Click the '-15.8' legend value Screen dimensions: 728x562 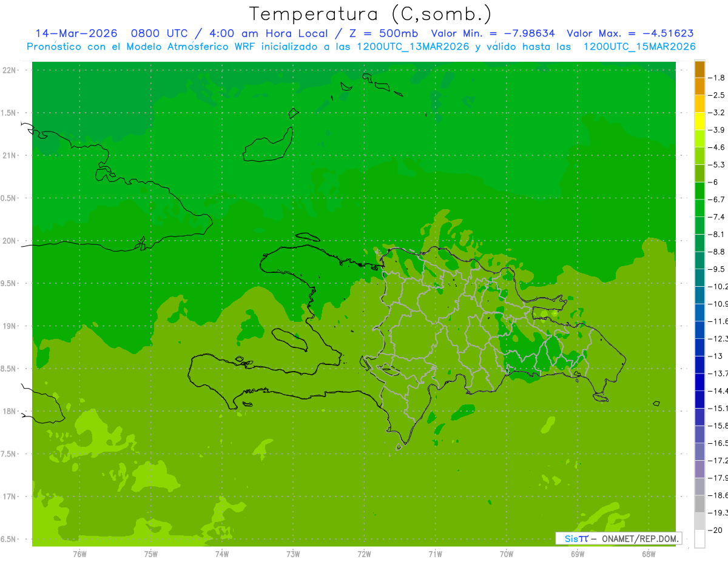click(718, 426)
